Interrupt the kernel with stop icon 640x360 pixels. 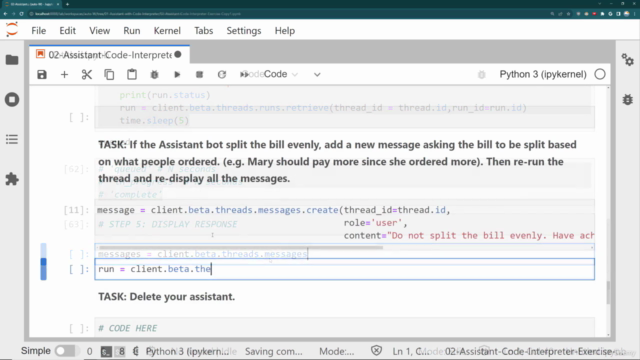pyautogui.click(x=199, y=75)
